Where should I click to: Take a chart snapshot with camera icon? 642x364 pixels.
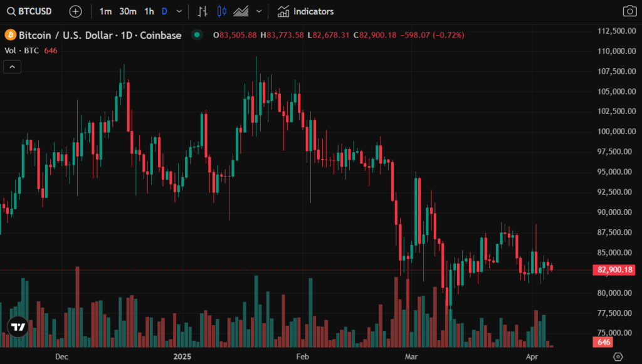[629, 11]
